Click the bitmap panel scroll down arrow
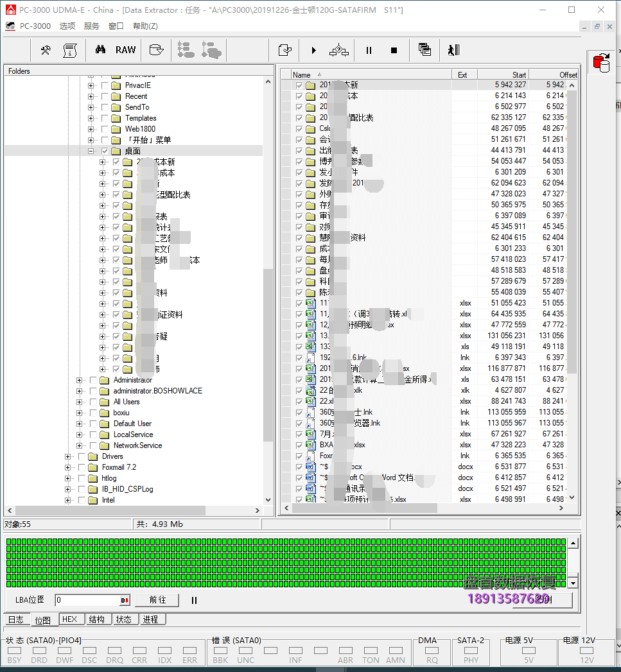 573,583
